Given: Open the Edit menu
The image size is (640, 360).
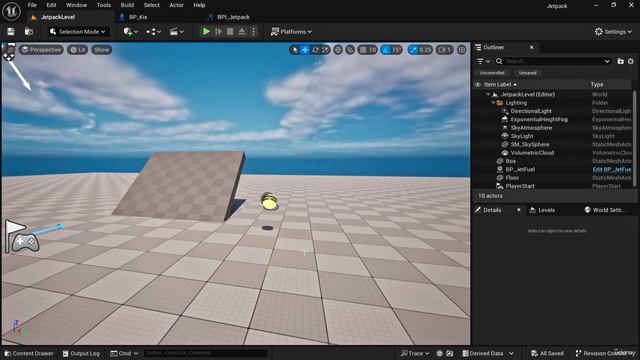Looking at the screenshot, I should point(51,5).
